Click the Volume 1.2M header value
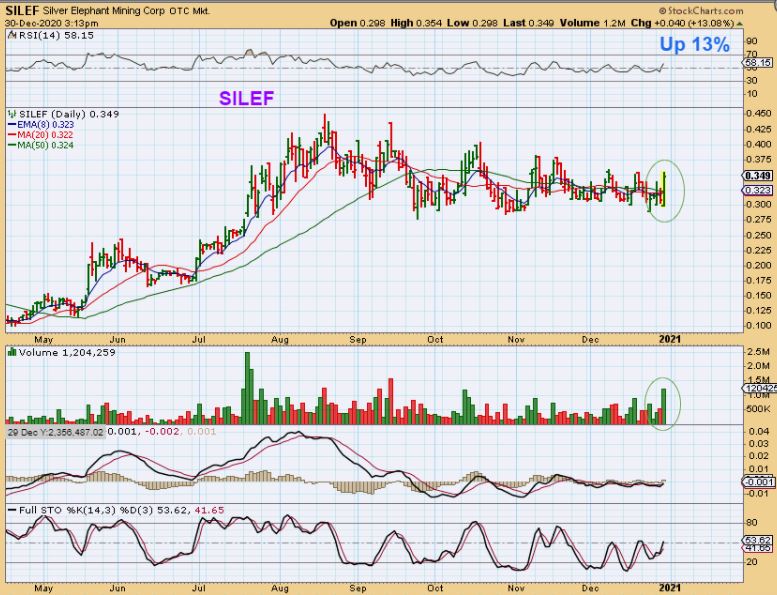The width and height of the screenshot is (777, 595). 593,23
